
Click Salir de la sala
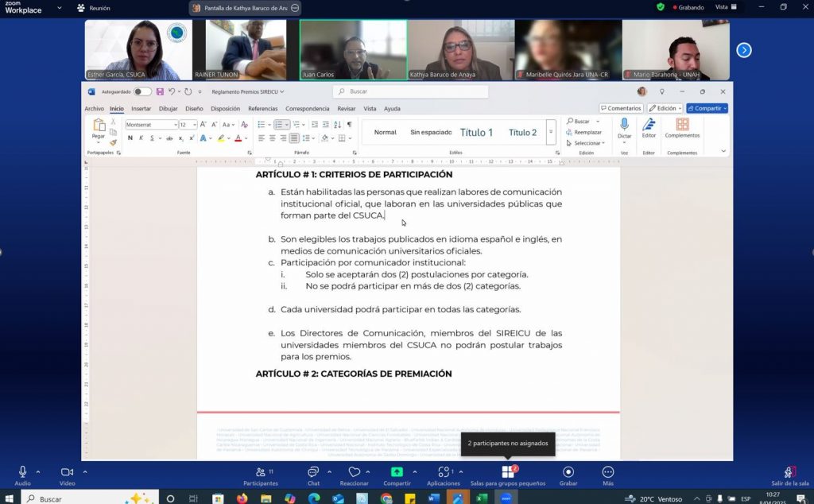coord(789,475)
